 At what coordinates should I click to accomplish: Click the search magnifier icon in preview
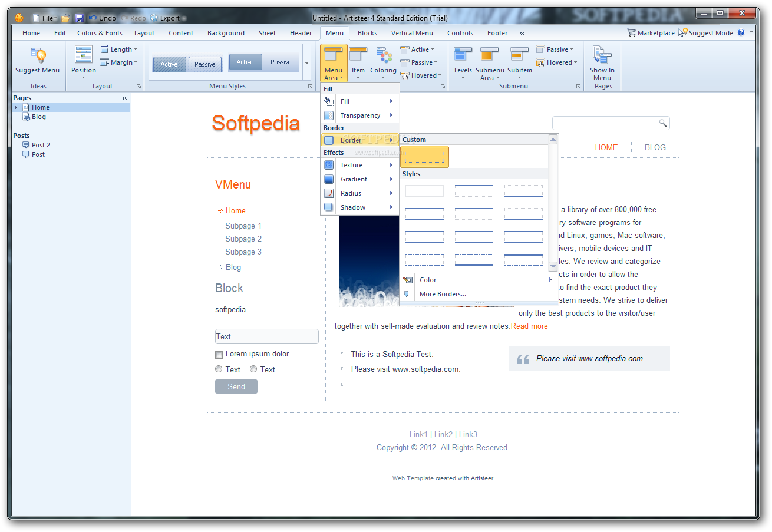coord(662,123)
